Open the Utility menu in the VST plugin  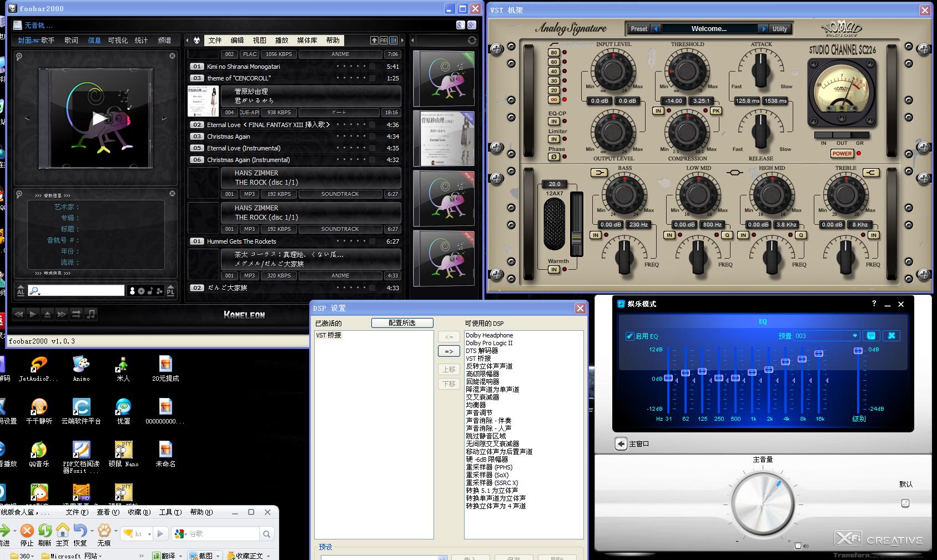click(780, 29)
